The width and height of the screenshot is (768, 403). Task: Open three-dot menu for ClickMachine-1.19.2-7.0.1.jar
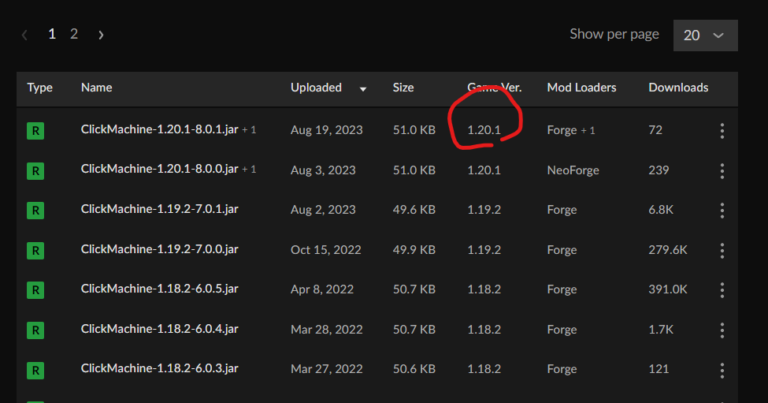[722, 210]
